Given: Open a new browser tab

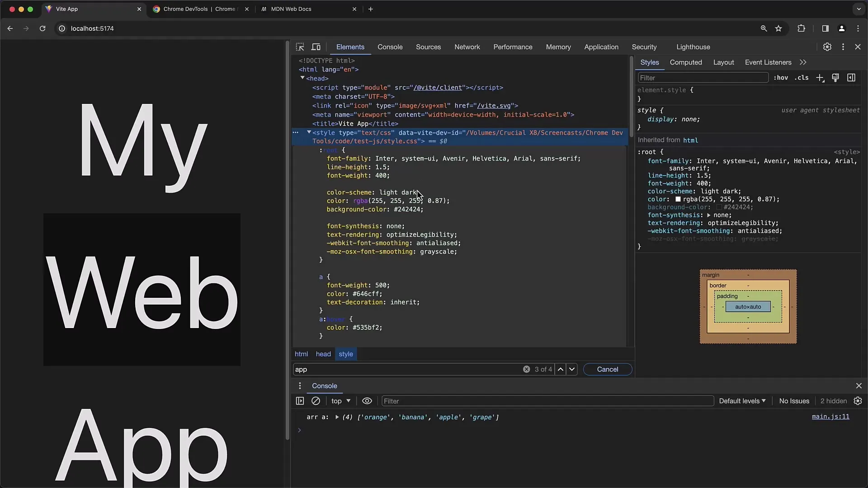Looking at the screenshot, I should 371,9.
